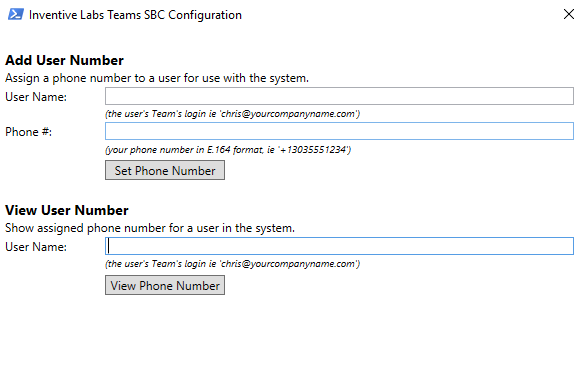Click the 'Phone #:' label
The image size is (584, 380).
(x=29, y=132)
